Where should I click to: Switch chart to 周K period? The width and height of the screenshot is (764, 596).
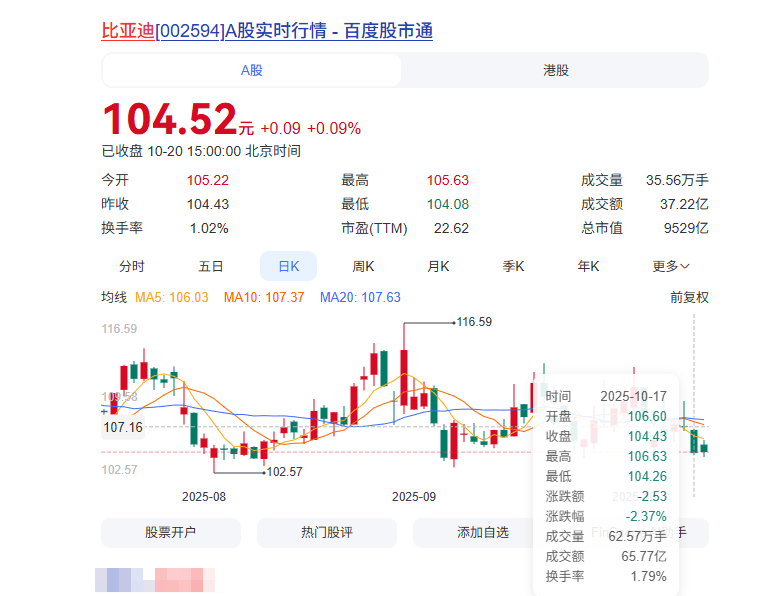[363, 266]
